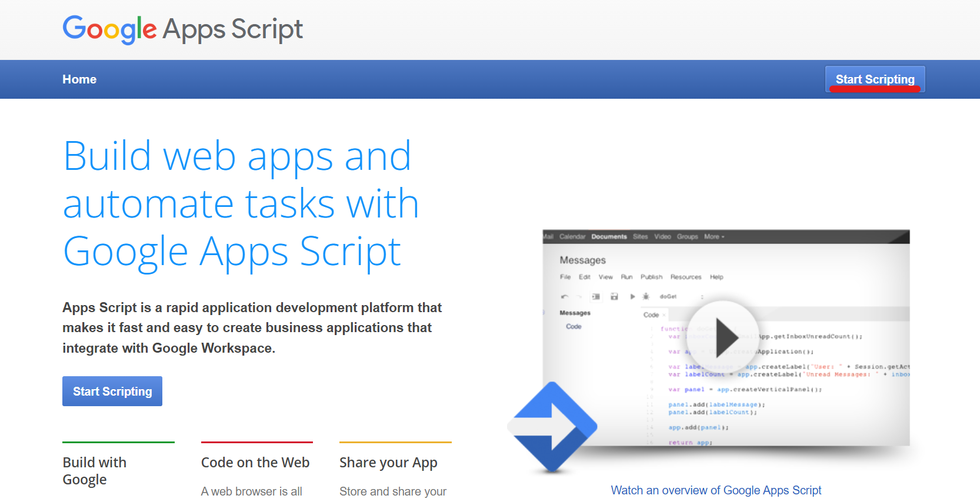The image size is (980, 502).
Task: Click the "A web browser is all" text
Action: 252,491
